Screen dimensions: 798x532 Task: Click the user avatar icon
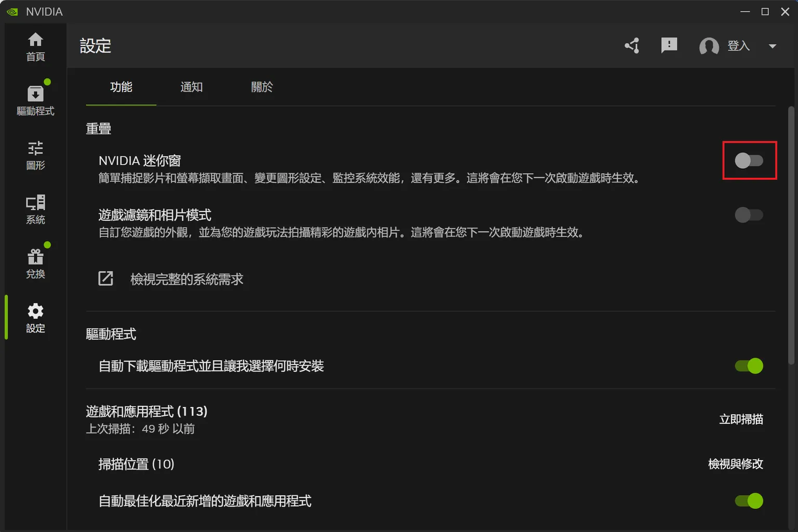[x=709, y=46]
